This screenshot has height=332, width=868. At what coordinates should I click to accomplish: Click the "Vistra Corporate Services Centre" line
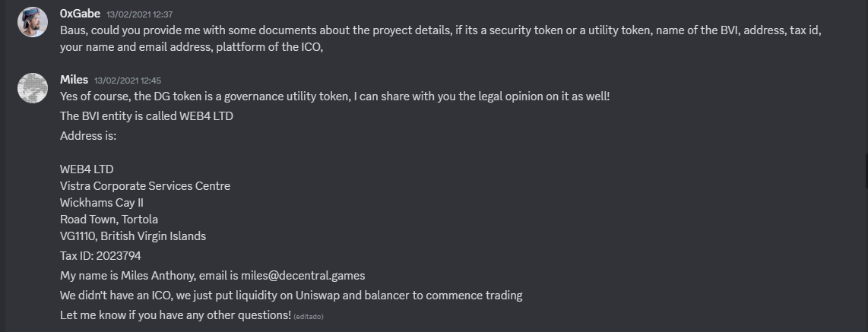point(145,185)
